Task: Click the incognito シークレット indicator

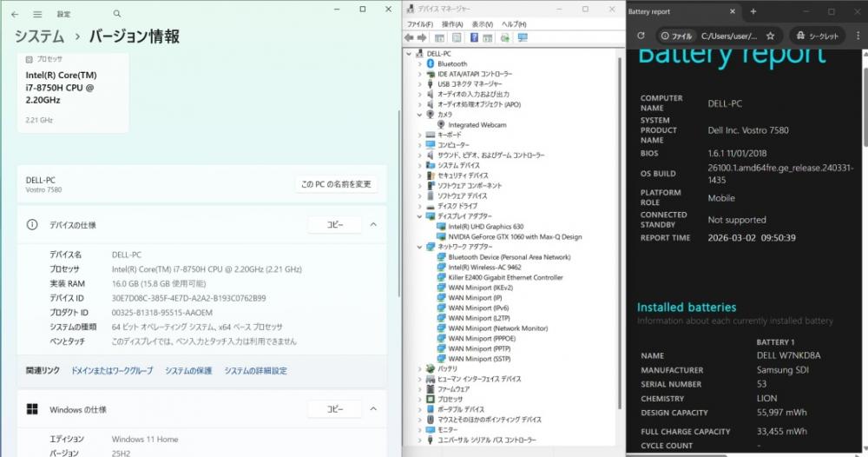Action: (x=817, y=36)
